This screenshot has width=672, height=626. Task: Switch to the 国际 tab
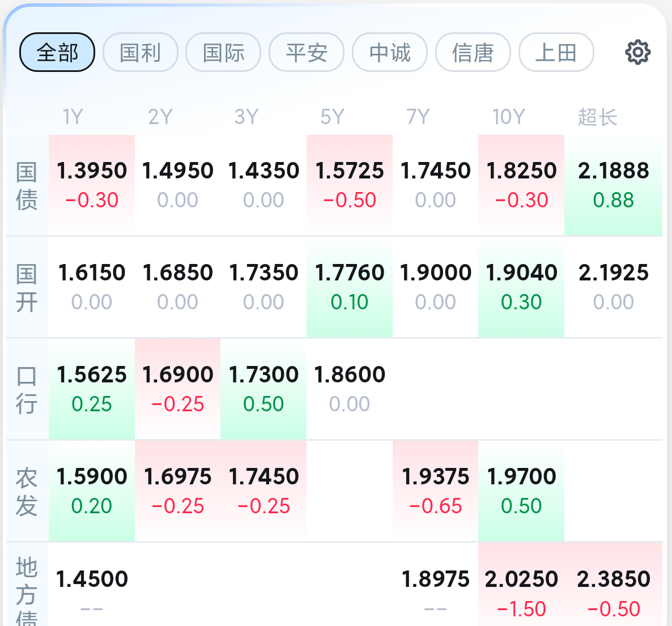tap(223, 53)
